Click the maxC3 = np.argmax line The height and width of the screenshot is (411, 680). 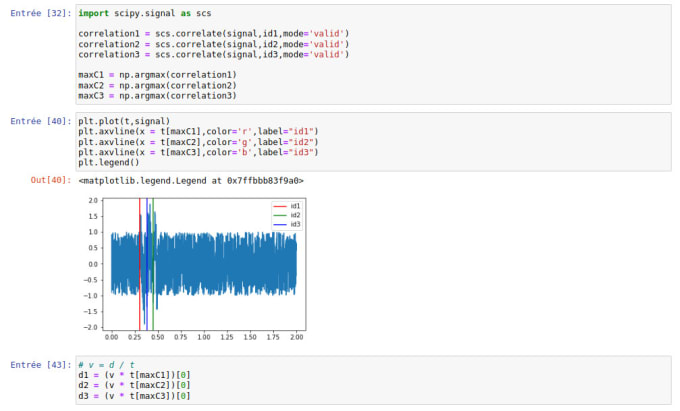tap(157, 96)
